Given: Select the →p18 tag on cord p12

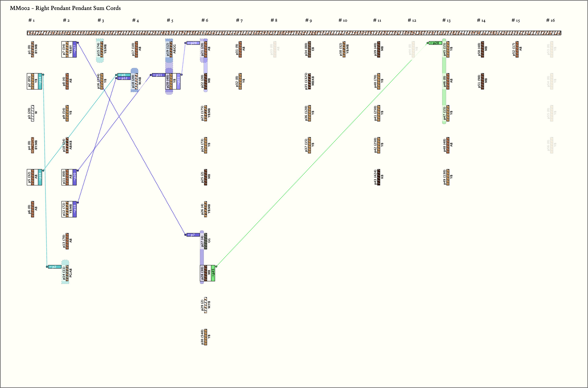Looking at the screenshot, I should click(x=75, y=209).
